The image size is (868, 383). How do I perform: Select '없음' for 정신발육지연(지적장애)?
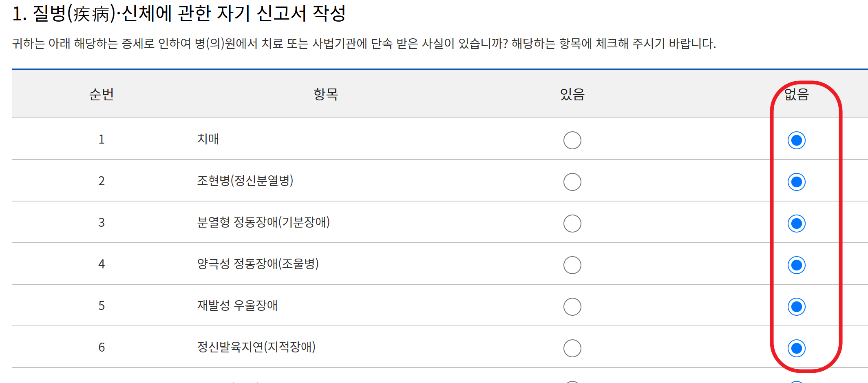click(x=796, y=348)
